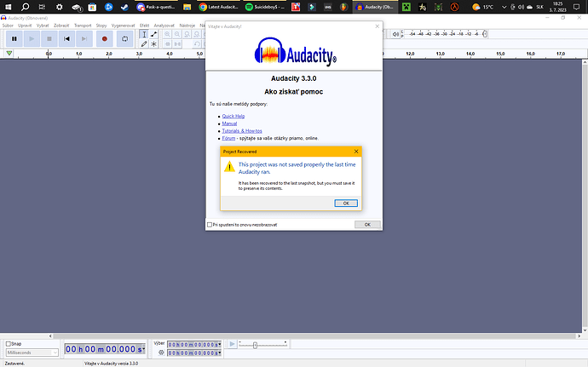
Task: Open the Transport menu
Action: pos(83,26)
